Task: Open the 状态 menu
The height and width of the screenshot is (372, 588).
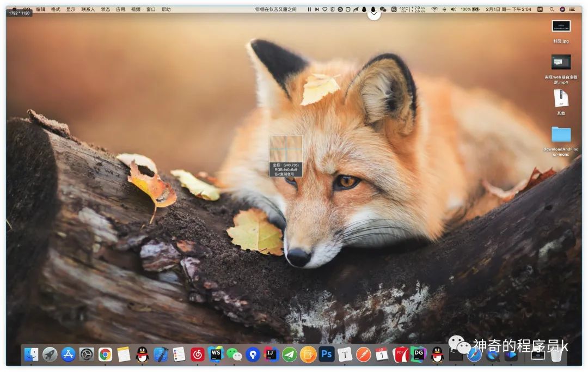Action: [106, 9]
